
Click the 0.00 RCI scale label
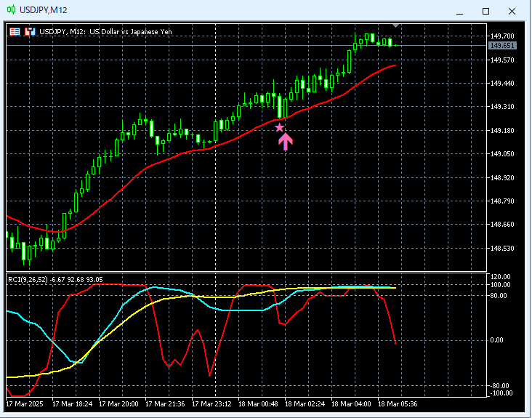(497, 340)
